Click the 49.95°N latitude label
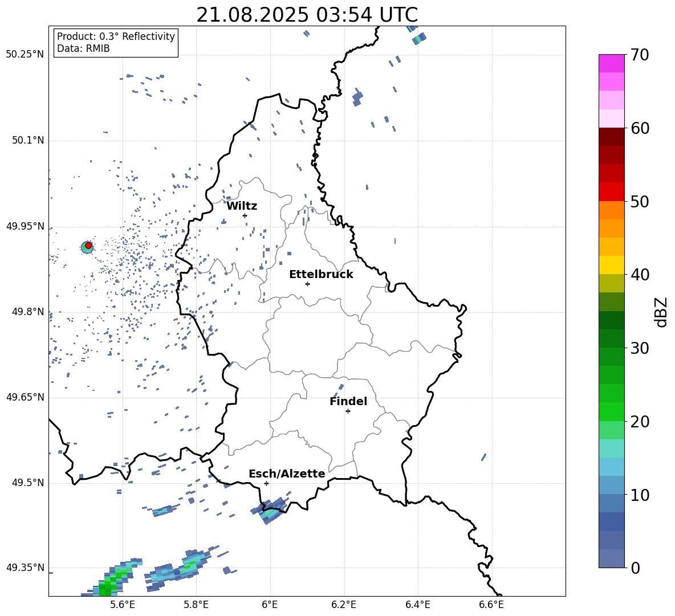The height and width of the screenshot is (616, 675). [x=25, y=226]
